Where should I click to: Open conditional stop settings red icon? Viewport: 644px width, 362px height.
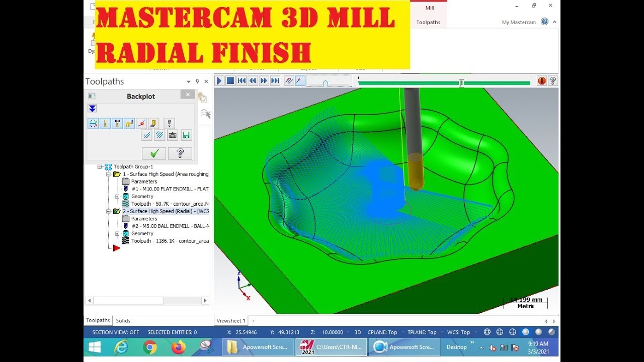[x=542, y=80]
